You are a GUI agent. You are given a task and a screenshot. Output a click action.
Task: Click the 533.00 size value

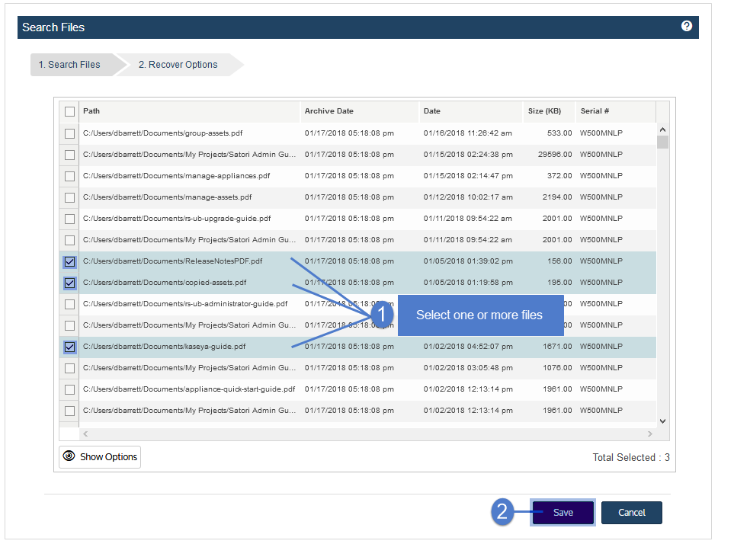point(559,133)
